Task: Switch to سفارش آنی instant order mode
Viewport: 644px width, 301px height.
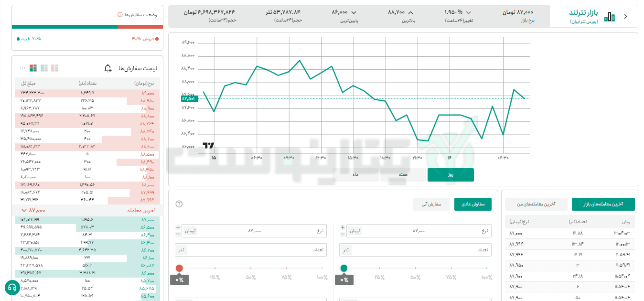Action: click(431, 204)
